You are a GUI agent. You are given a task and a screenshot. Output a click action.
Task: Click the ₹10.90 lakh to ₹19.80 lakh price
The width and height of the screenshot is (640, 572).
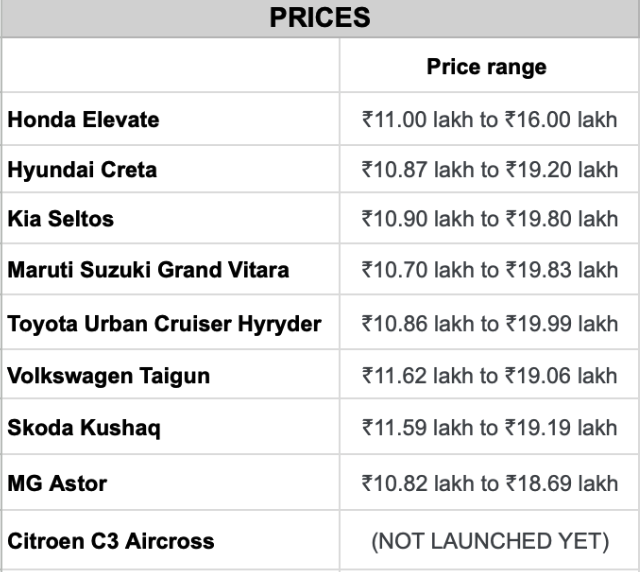click(489, 219)
